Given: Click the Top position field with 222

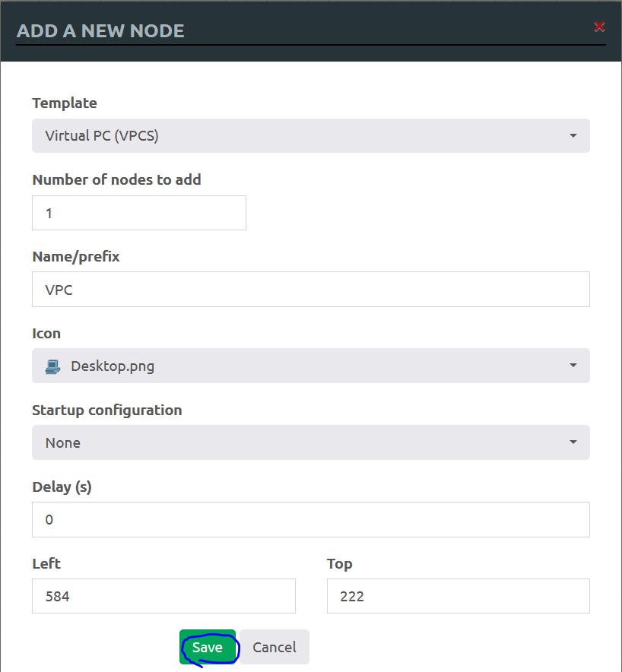Looking at the screenshot, I should [459, 596].
